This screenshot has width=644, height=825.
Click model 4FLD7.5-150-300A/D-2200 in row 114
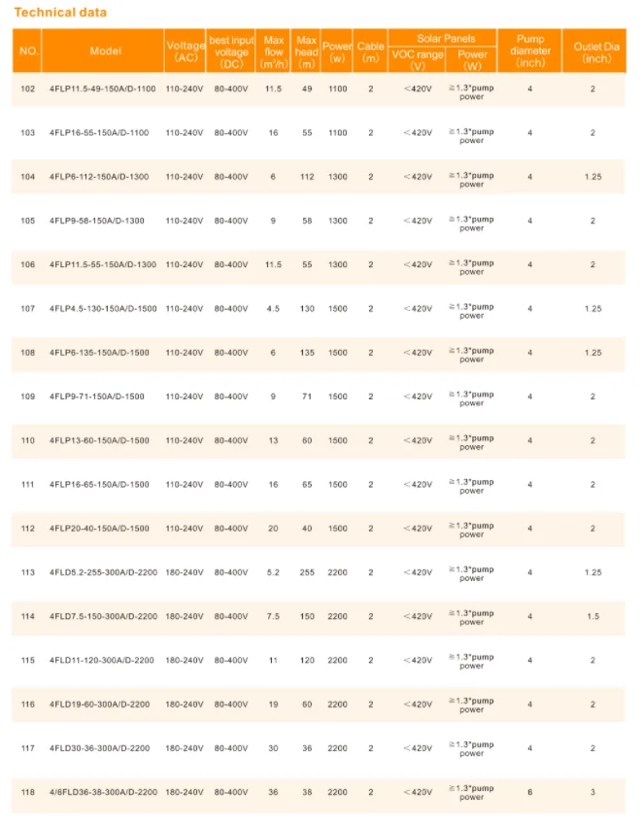pos(103,616)
